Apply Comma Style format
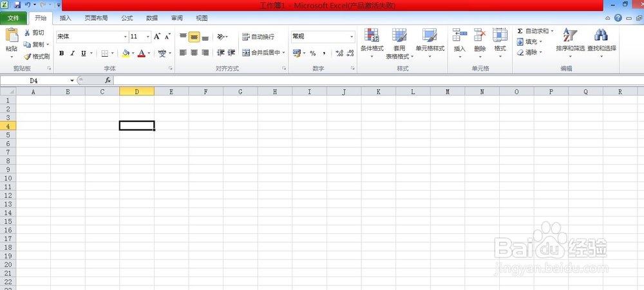This screenshot has height=290, width=644. (324, 53)
